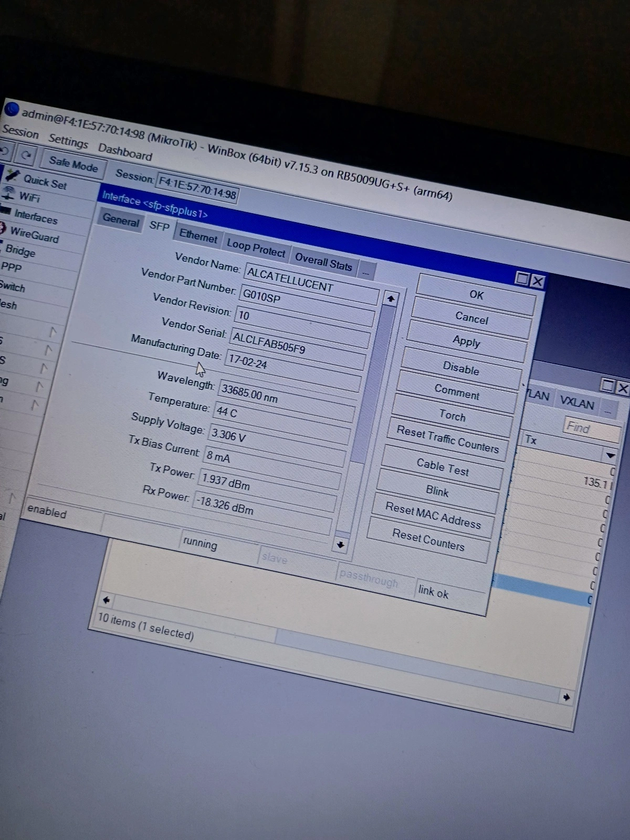Click the Cable Test button
Viewport: 630px width, 840px height.
tap(442, 467)
